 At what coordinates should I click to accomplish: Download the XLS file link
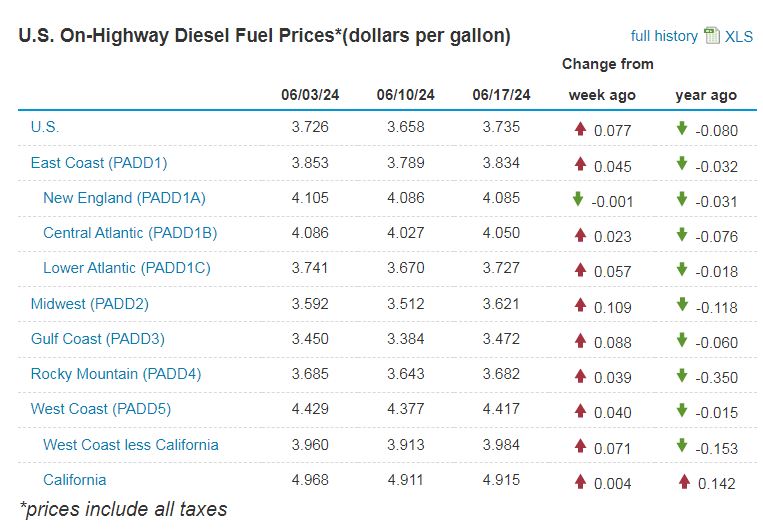pos(739,37)
